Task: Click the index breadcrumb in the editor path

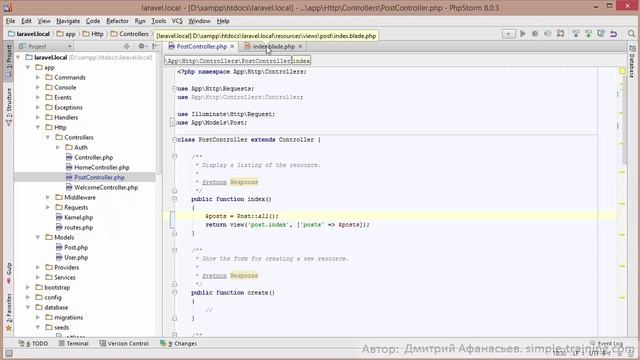Action: pyautogui.click(x=301, y=61)
